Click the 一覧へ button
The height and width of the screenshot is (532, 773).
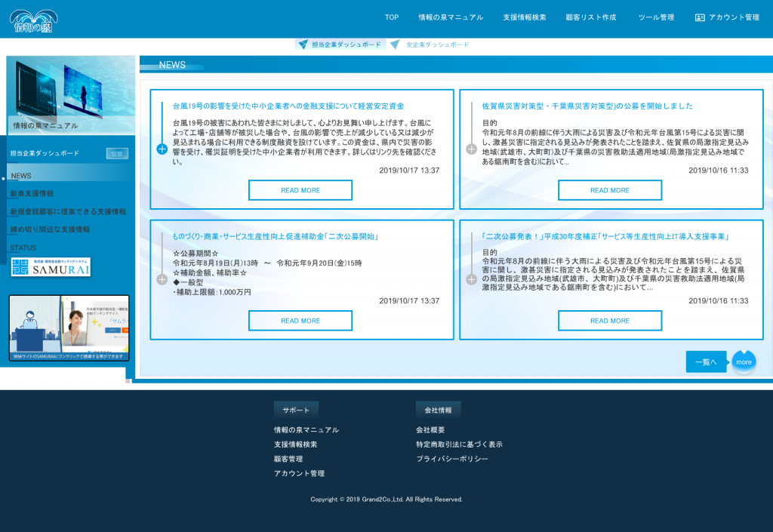(x=706, y=362)
